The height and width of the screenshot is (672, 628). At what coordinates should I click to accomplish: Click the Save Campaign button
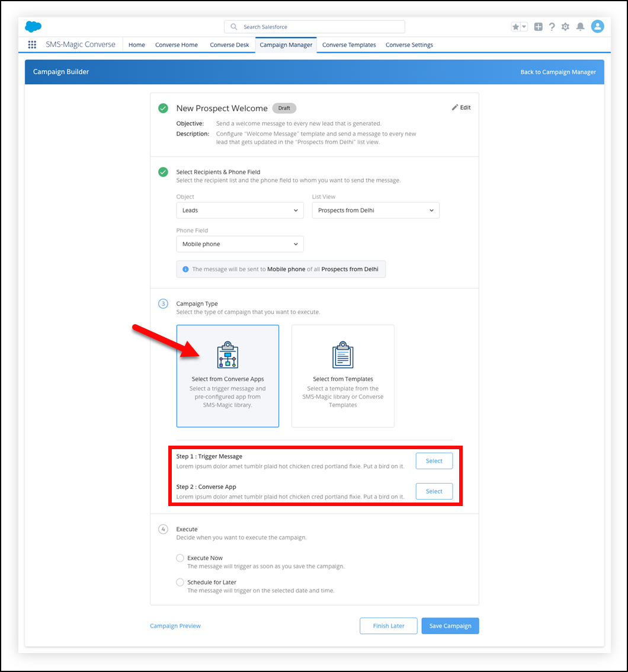pos(450,626)
